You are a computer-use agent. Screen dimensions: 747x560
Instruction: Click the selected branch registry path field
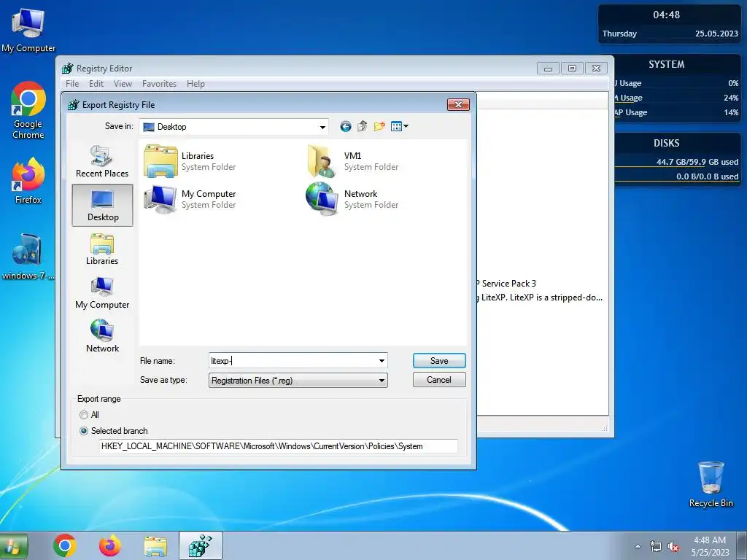click(279, 446)
